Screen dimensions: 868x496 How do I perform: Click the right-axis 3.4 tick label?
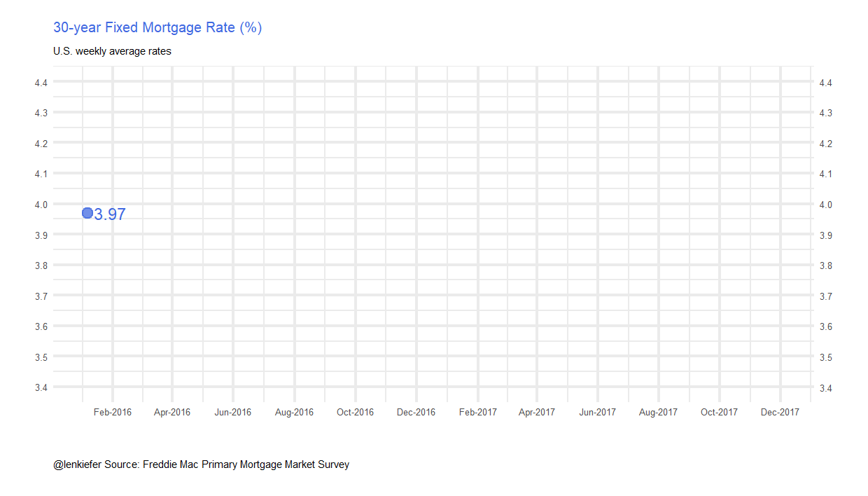point(826,388)
